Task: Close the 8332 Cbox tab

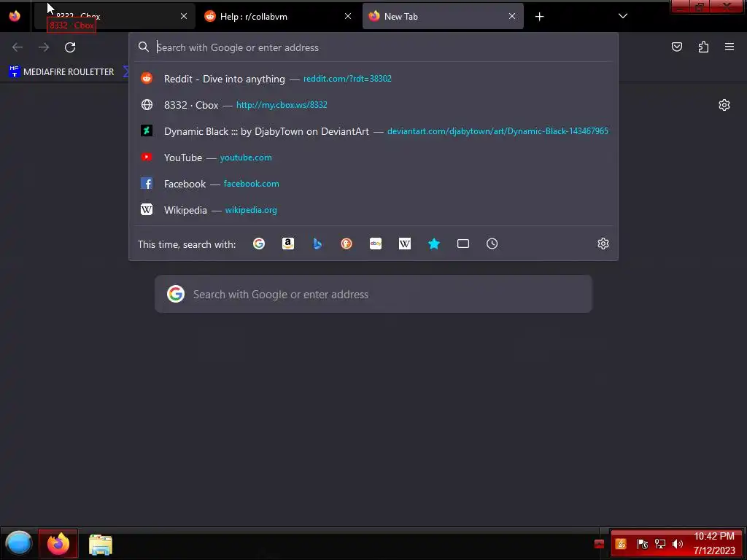Action: click(x=184, y=16)
